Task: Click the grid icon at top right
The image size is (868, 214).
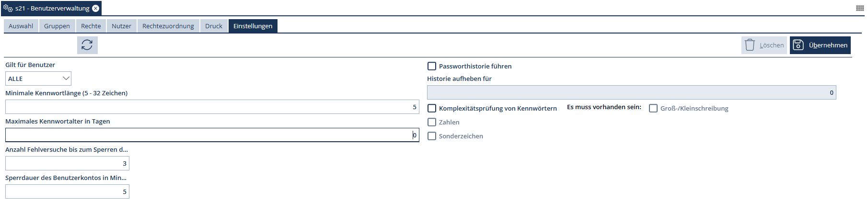Action: click(860, 8)
